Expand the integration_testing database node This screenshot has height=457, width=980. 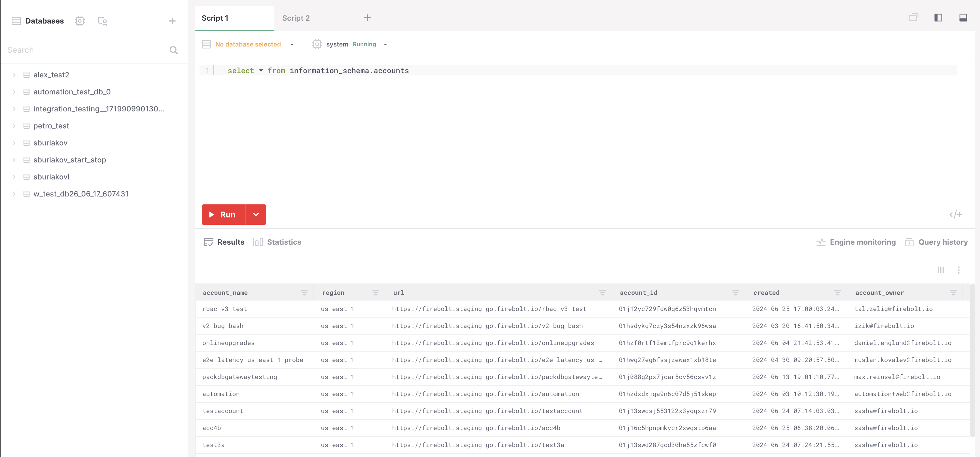point(14,109)
